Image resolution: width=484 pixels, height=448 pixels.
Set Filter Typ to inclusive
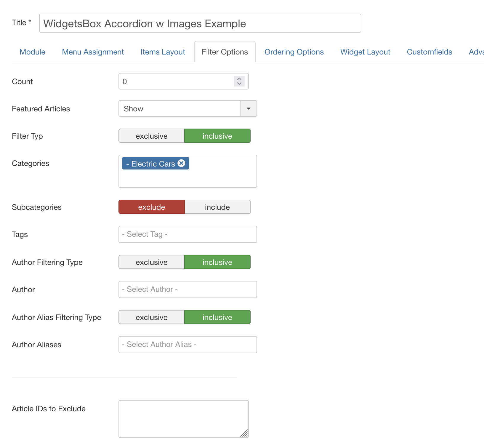[217, 136]
